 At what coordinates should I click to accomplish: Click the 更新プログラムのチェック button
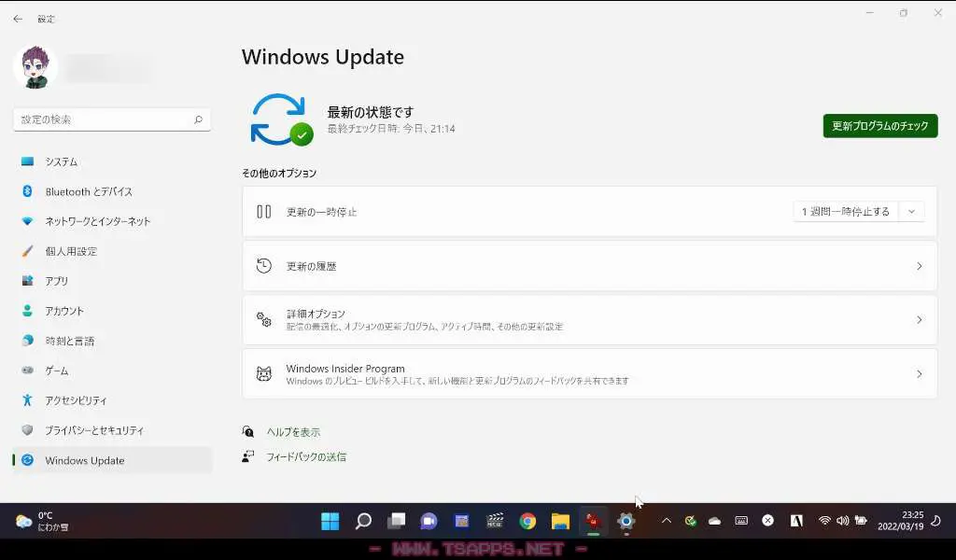879,126
